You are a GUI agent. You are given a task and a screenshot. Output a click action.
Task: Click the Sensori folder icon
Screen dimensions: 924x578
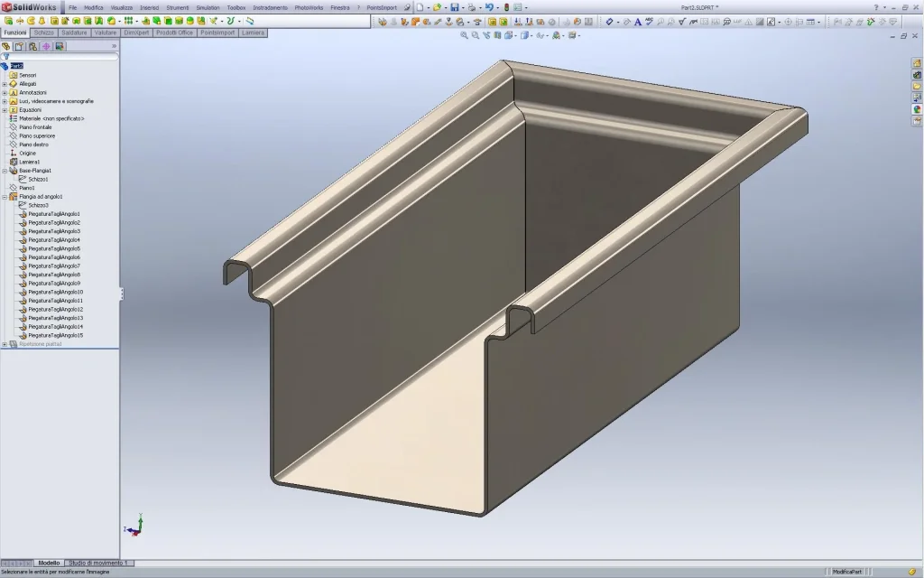pos(14,75)
